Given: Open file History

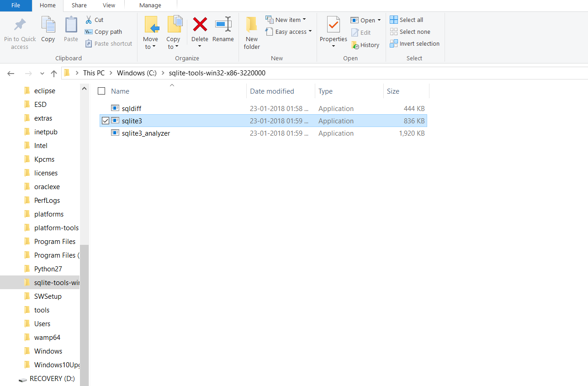Looking at the screenshot, I should pyautogui.click(x=365, y=45).
